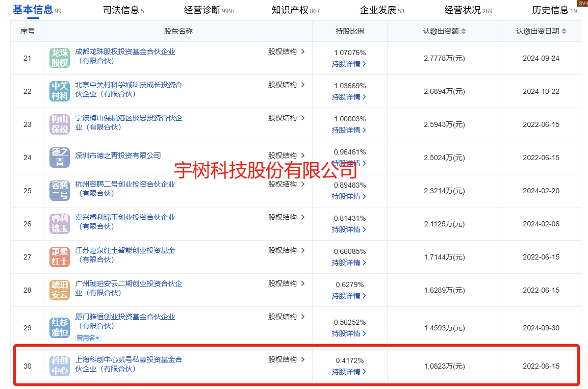The width and height of the screenshot is (588, 389).
Task: View 持股详情 under 1.03669%
Action: coord(349,97)
